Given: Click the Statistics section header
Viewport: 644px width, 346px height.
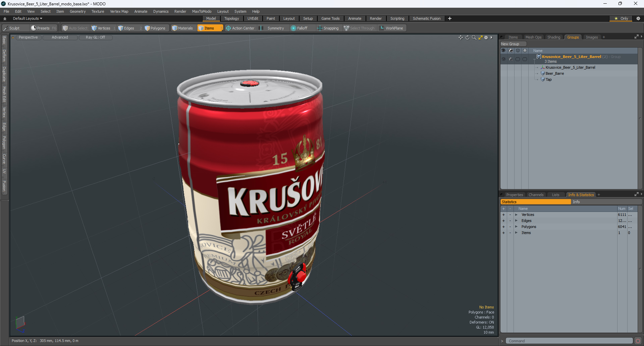Looking at the screenshot, I should point(536,202).
